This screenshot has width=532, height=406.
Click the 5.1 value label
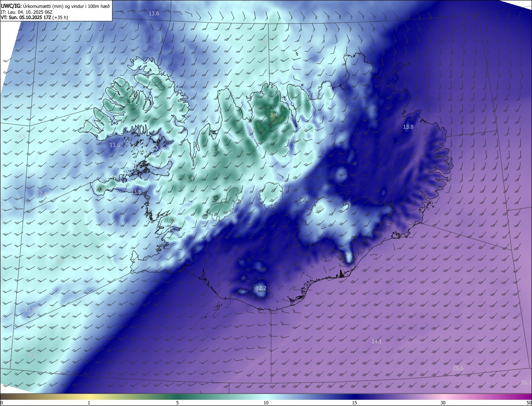[128, 101]
